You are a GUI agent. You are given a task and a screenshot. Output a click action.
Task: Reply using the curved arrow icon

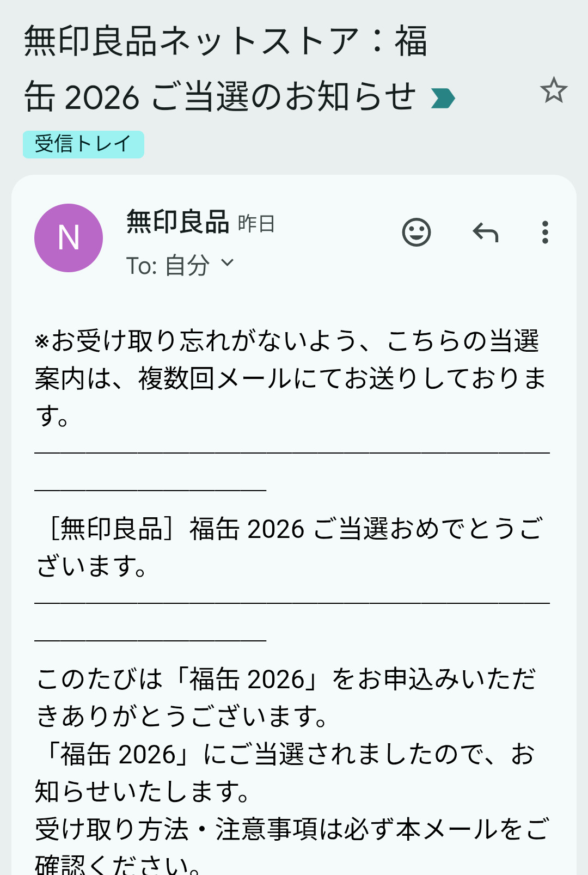[x=486, y=232]
